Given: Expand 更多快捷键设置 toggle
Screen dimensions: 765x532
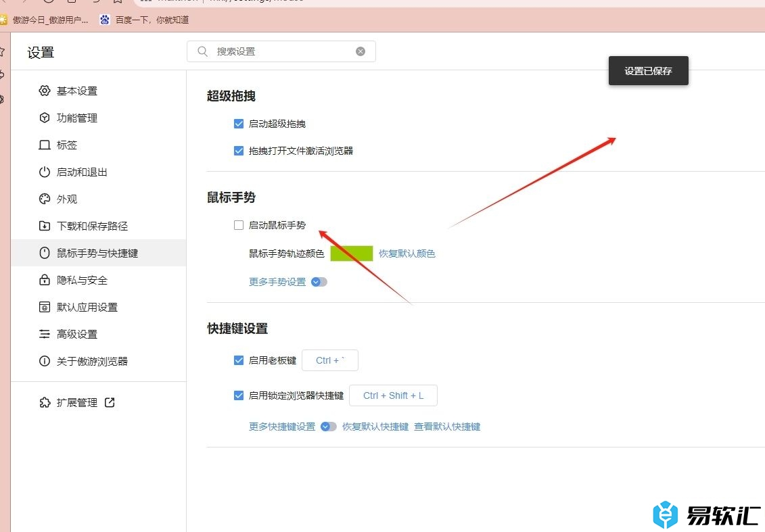Looking at the screenshot, I should pyautogui.click(x=329, y=427).
